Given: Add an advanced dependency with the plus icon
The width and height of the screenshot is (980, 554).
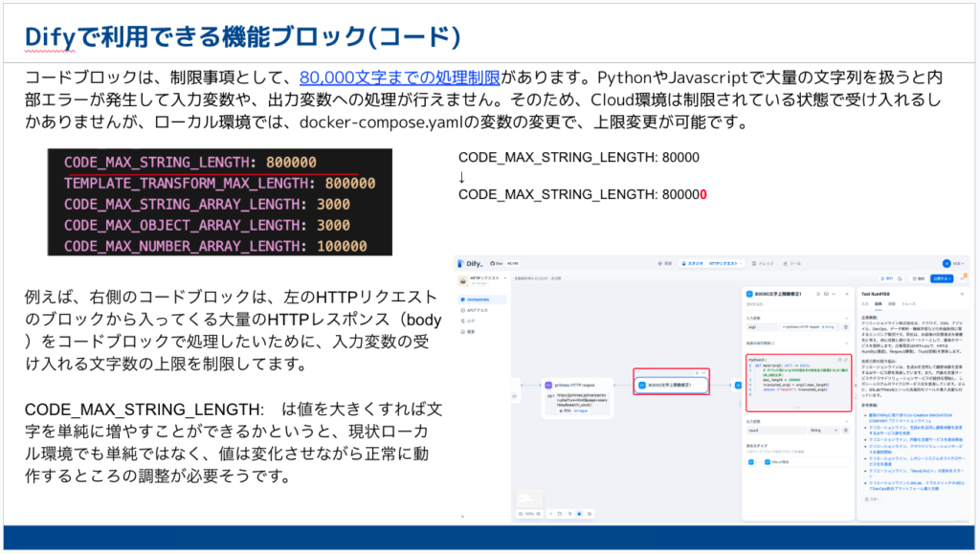Looking at the screenshot, I should (847, 343).
